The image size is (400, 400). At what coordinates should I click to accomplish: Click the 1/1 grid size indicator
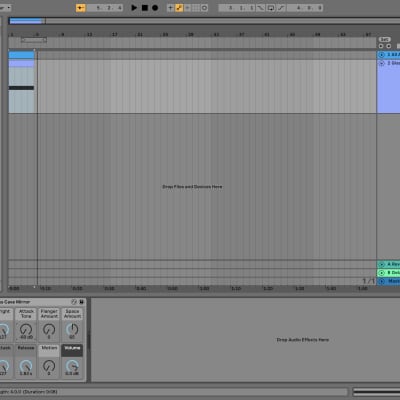tap(368, 281)
